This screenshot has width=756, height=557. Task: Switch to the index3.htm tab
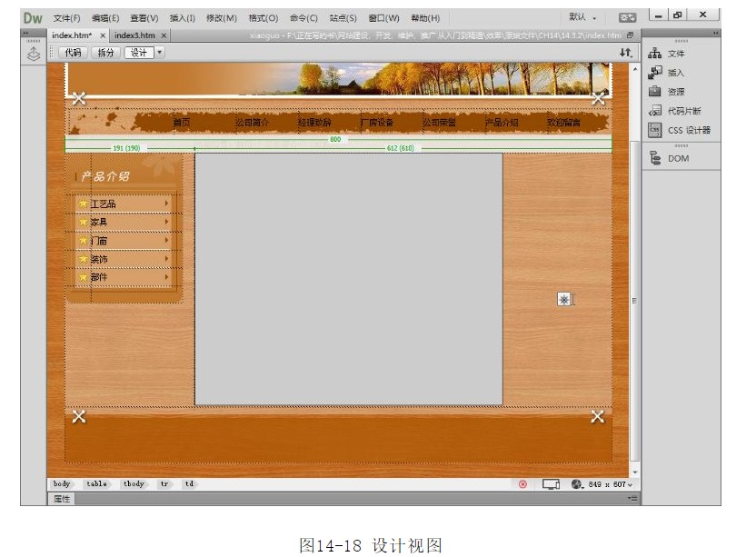(x=136, y=35)
